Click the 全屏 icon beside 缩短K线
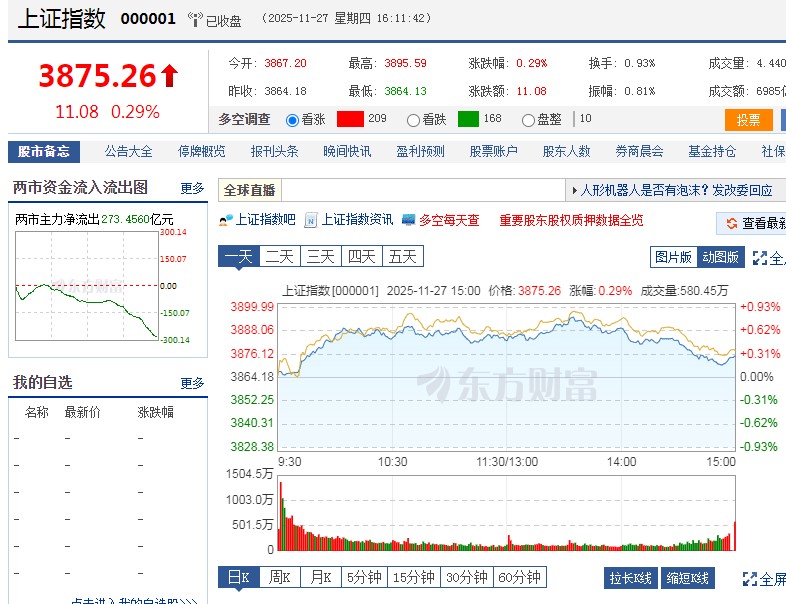Viewport: 786px width, 604px height. (750, 579)
